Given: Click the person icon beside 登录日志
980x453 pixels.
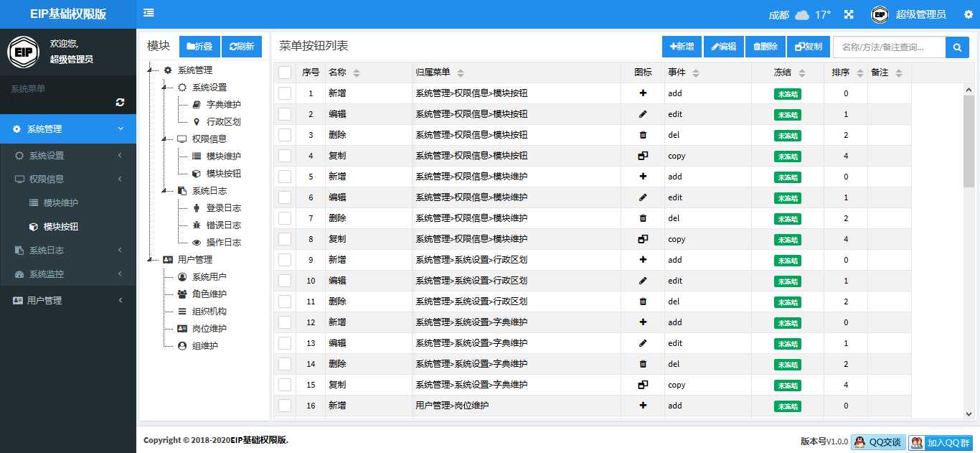Looking at the screenshot, I should click(x=197, y=208).
